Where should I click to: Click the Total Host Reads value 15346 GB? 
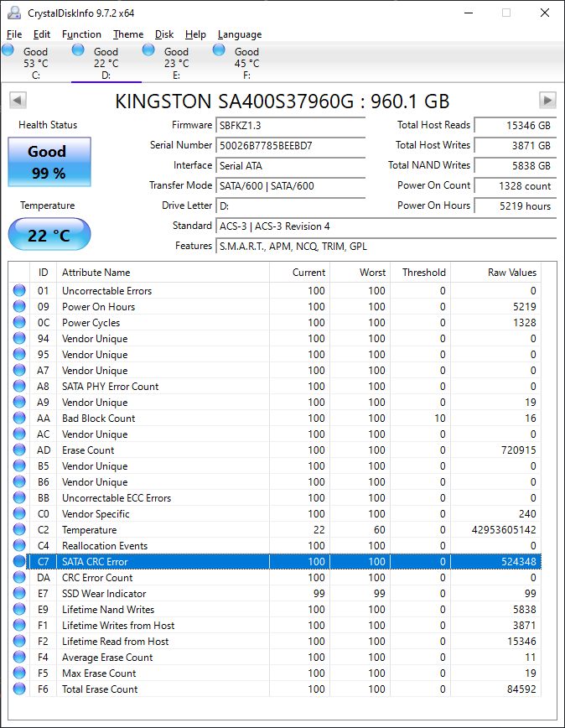[x=516, y=125]
